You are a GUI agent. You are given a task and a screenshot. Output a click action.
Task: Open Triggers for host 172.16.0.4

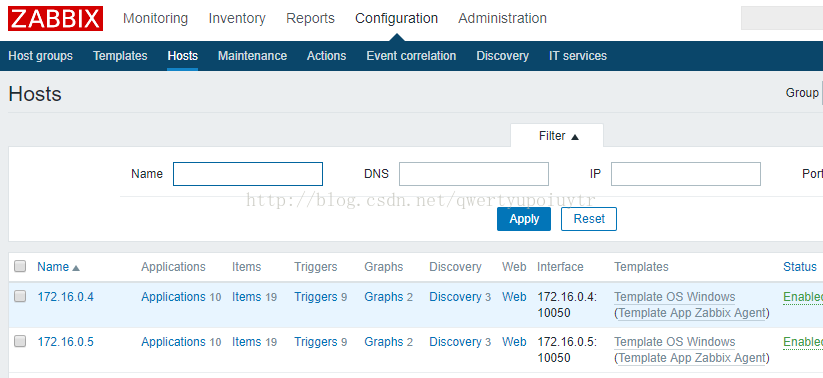tap(315, 297)
